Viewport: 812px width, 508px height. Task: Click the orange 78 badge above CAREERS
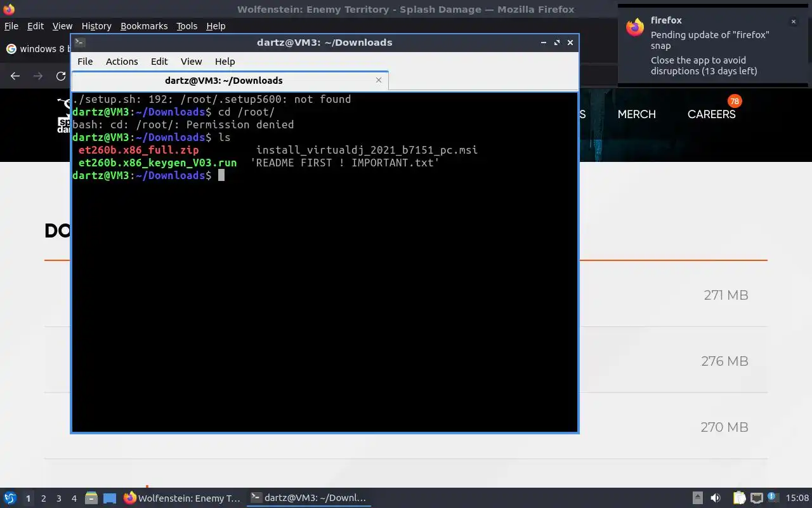(735, 101)
